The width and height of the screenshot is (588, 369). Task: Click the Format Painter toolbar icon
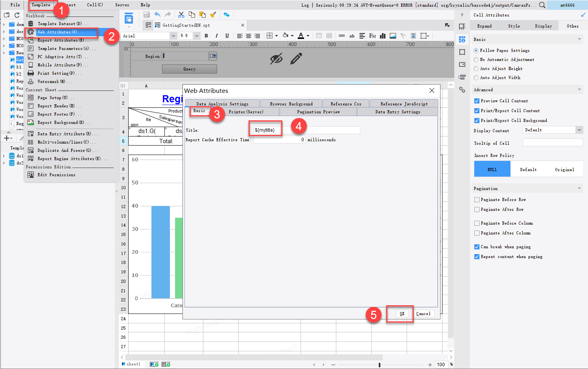click(213, 15)
